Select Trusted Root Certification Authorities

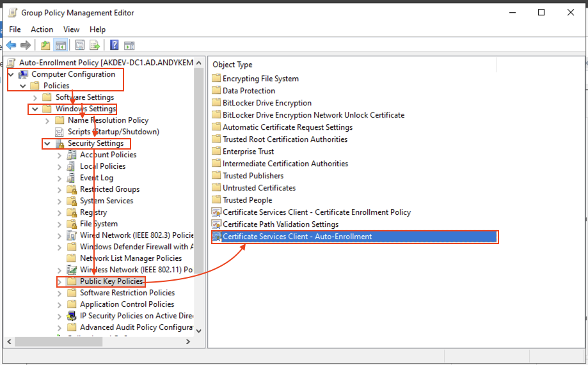click(285, 139)
